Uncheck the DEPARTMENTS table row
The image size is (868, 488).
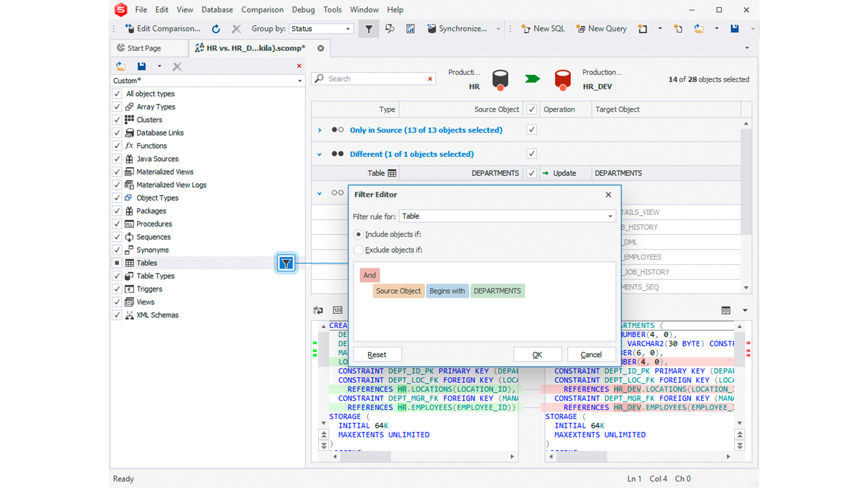tap(531, 173)
